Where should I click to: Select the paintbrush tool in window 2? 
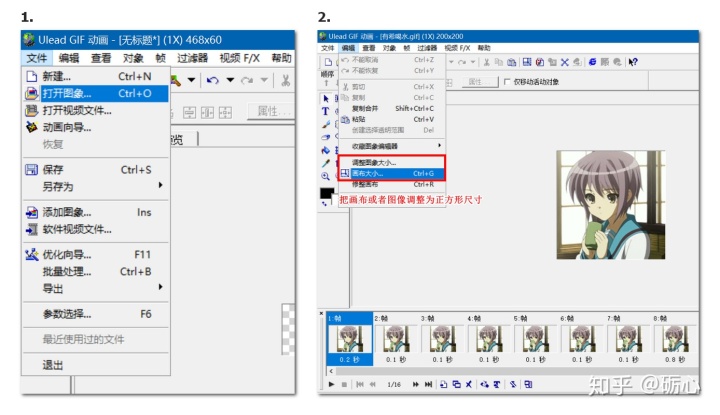pyautogui.click(x=326, y=124)
